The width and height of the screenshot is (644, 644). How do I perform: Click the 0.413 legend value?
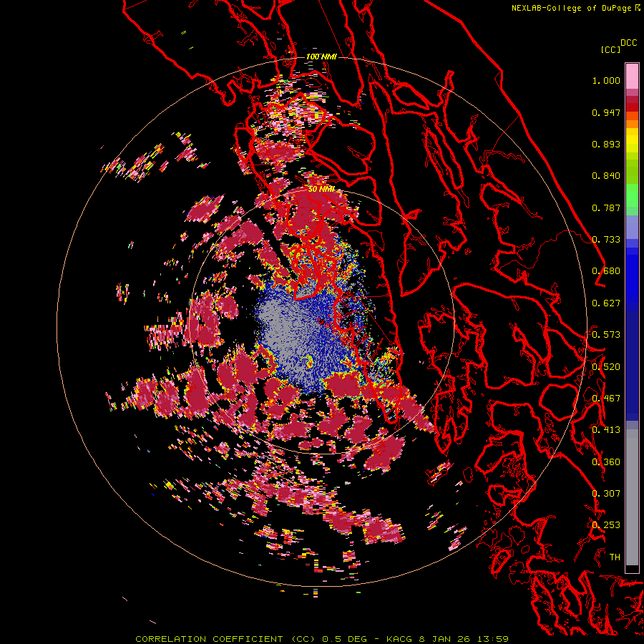tap(606, 430)
